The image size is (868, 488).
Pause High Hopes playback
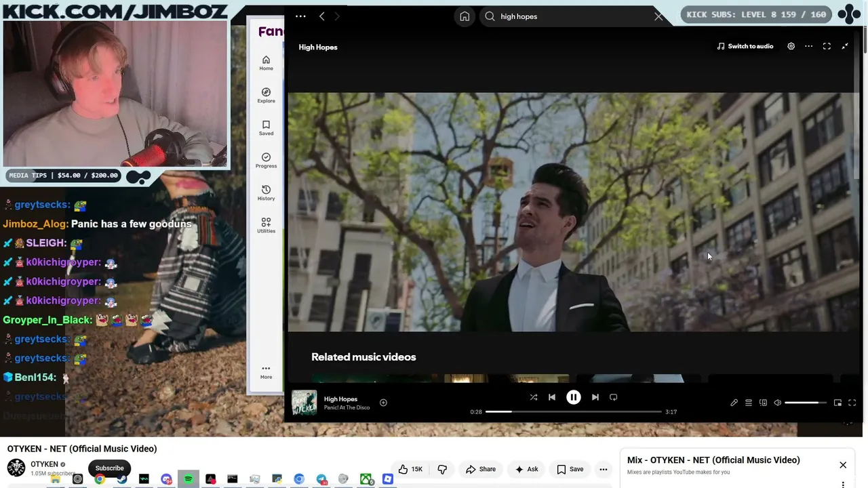point(574,397)
